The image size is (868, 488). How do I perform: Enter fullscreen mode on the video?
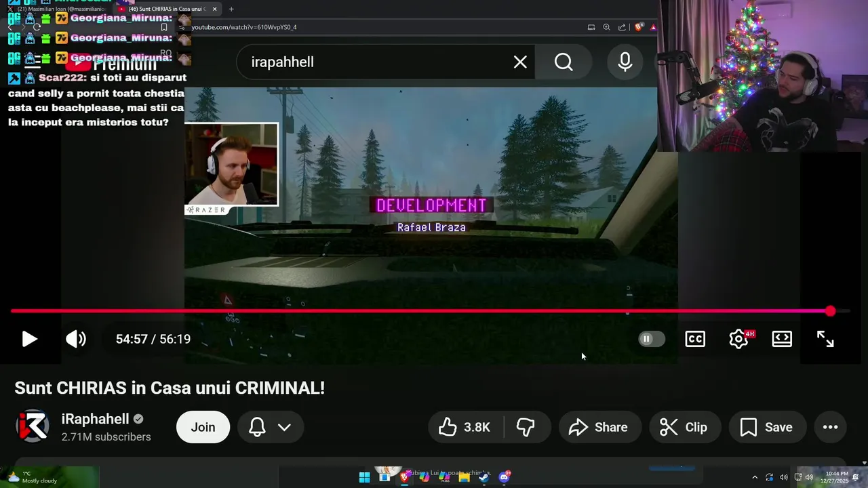825,339
